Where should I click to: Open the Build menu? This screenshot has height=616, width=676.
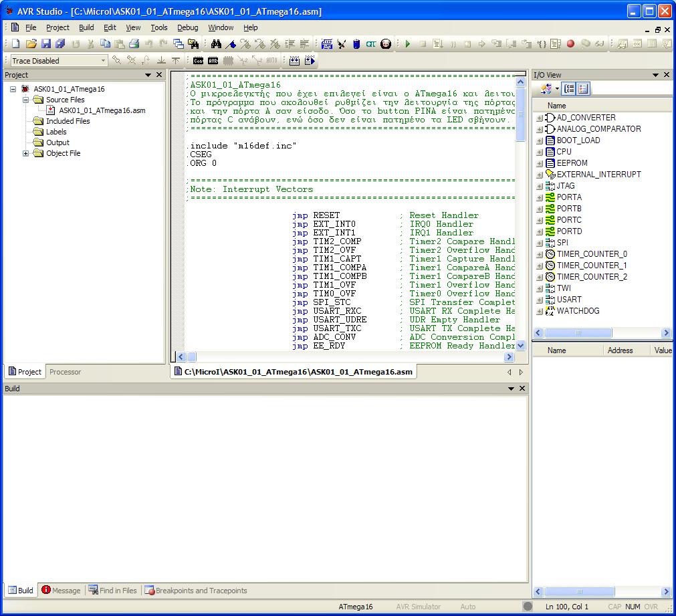(86, 27)
